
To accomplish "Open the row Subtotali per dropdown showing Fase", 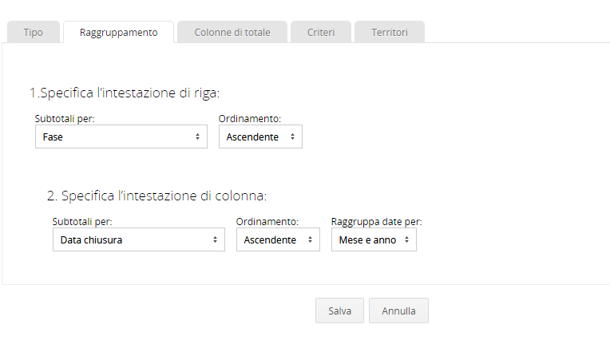I will tap(121, 136).
